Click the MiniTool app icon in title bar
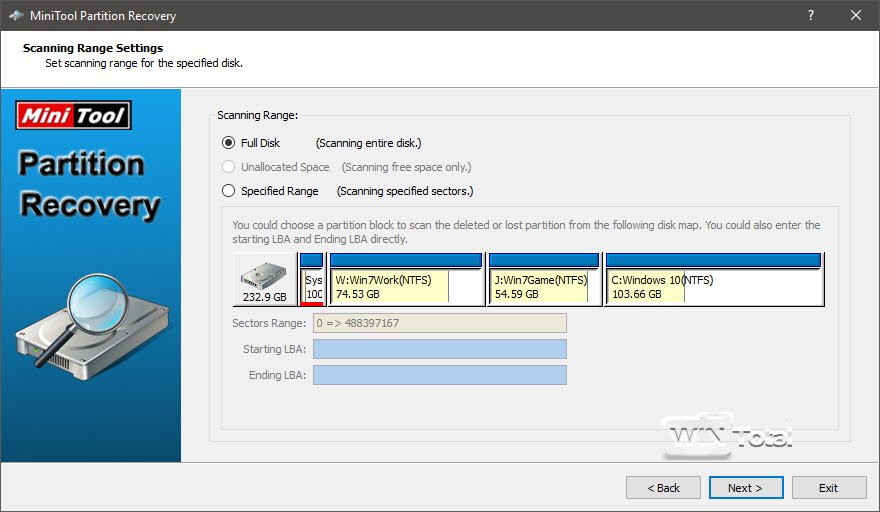Viewport: 880px width, 512px height. point(16,15)
